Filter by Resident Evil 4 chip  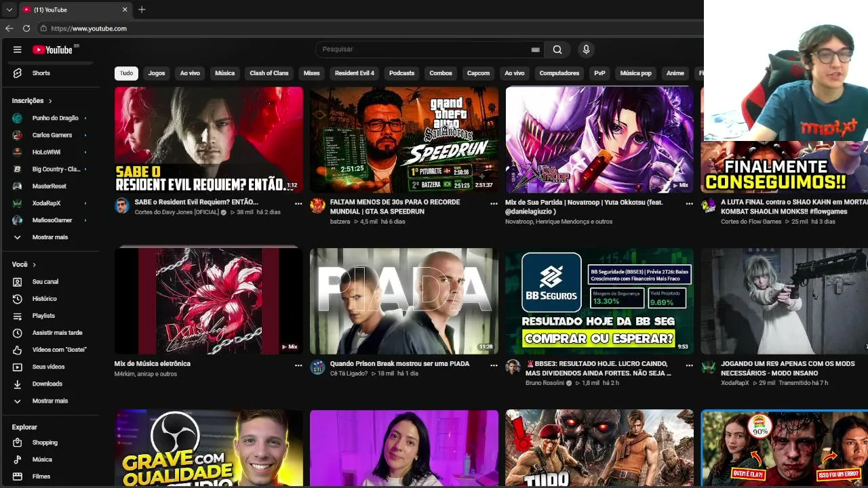[x=355, y=73]
